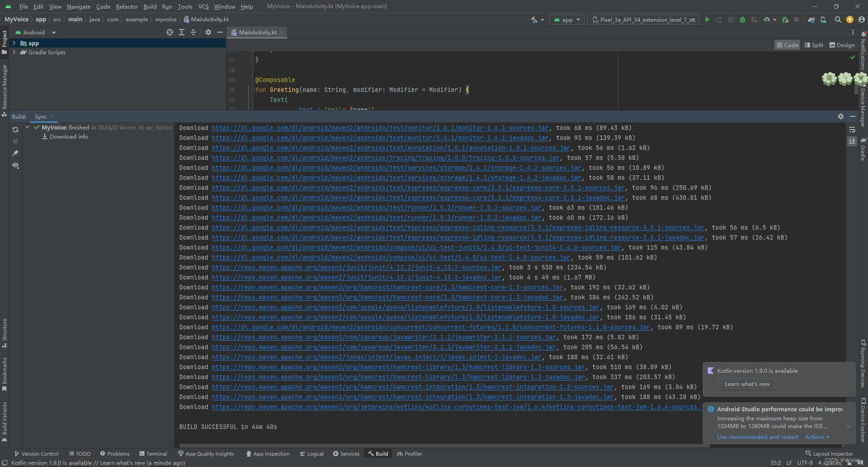Click the Make Project hammer icon
868x467 pixels.
pyautogui.click(x=534, y=19)
